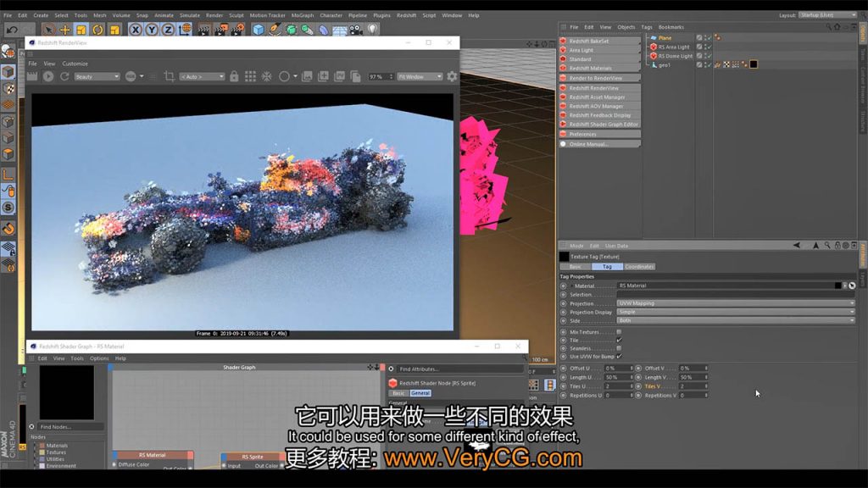Click the circle channel icon in RenderView
Screen dimensions: 868x488
click(x=284, y=76)
